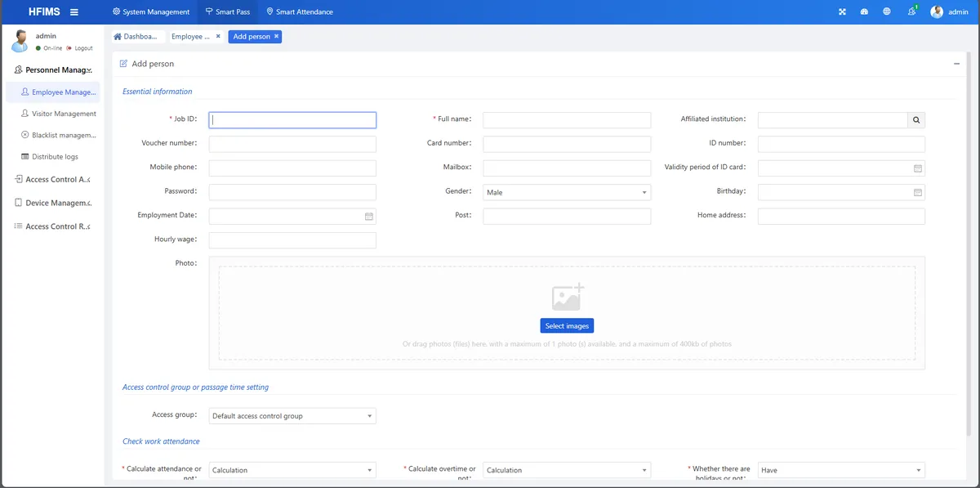980x488 pixels.
Task: Open Smart Pass menu
Action: pyautogui.click(x=228, y=11)
